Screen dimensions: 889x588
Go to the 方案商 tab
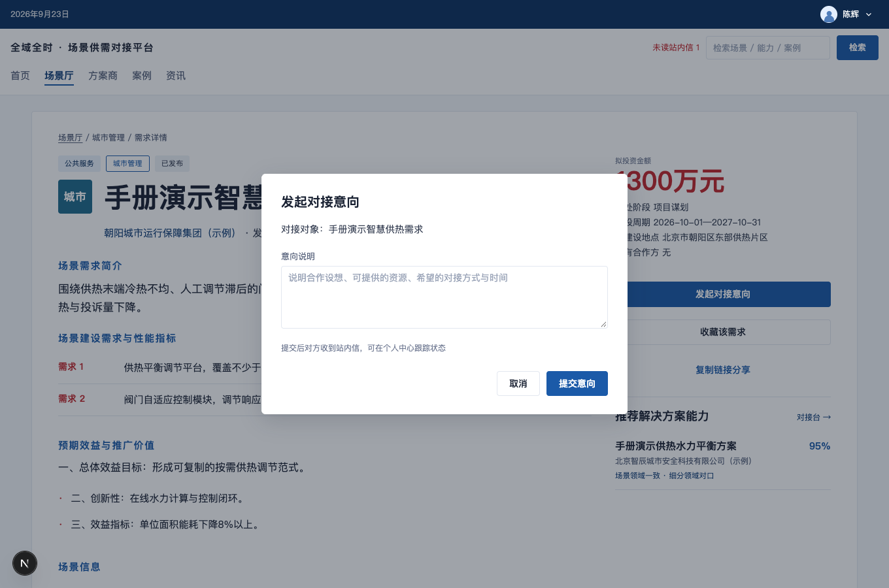pyautogui.click(x=103, y=76)
